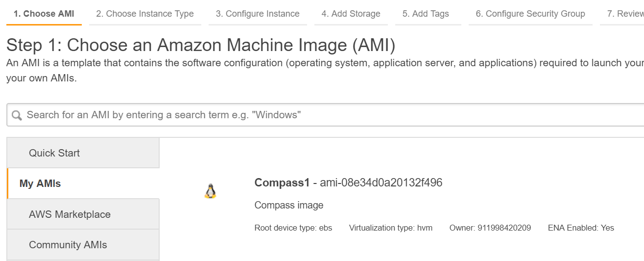Click the AMI ID ami-08e34d0a20132f496
This screenshot has width=644, height=261.
pyautogui.click(x=381, y=183)
